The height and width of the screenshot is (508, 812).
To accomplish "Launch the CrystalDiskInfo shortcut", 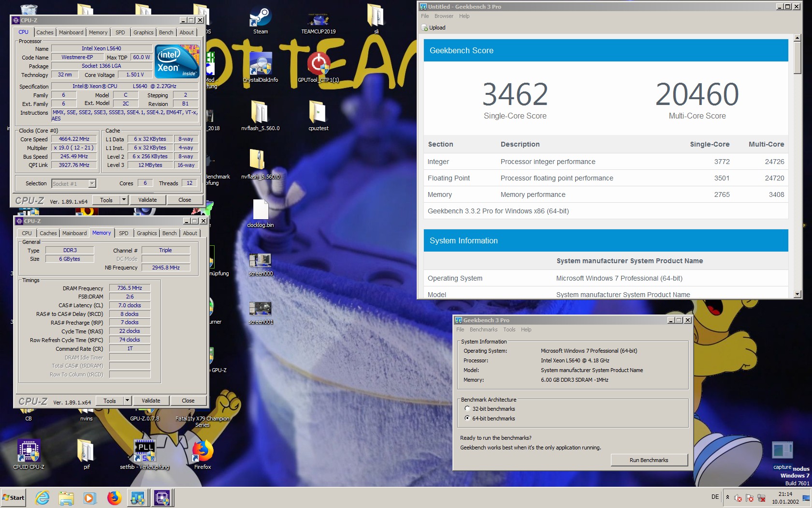I will [x=261, y=68].
